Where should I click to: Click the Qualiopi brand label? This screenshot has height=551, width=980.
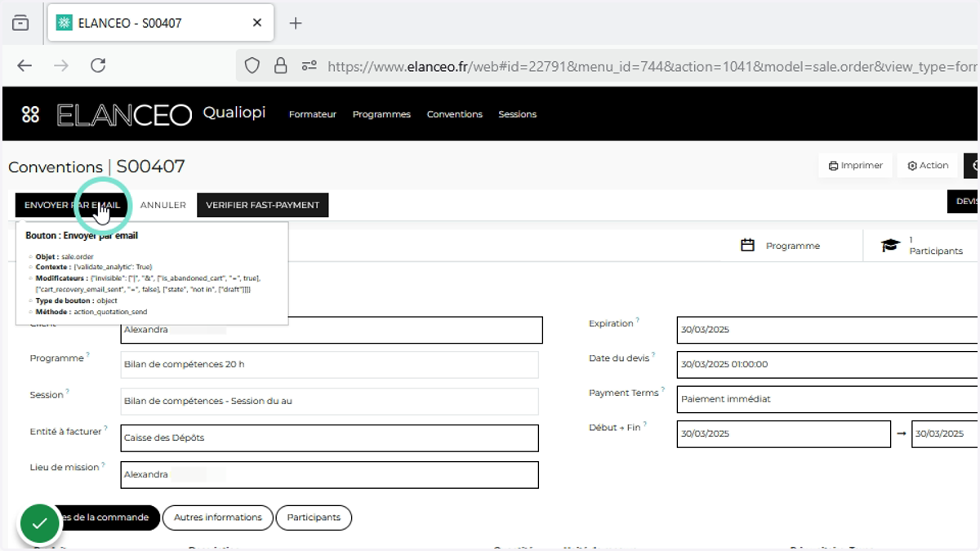point(234,113)
